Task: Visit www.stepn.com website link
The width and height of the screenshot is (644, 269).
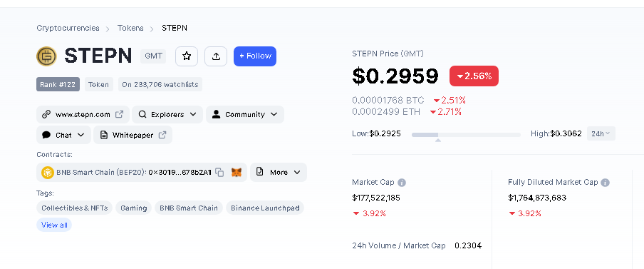Action: pos(83,114)
